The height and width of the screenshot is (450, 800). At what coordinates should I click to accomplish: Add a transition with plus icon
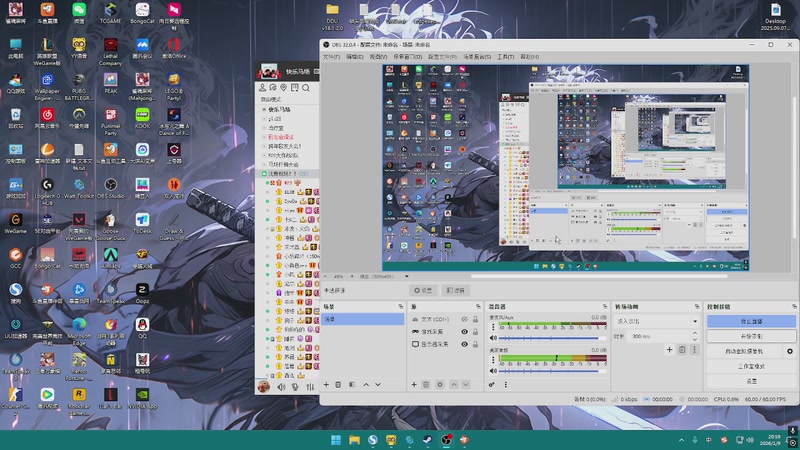[669, 349]
